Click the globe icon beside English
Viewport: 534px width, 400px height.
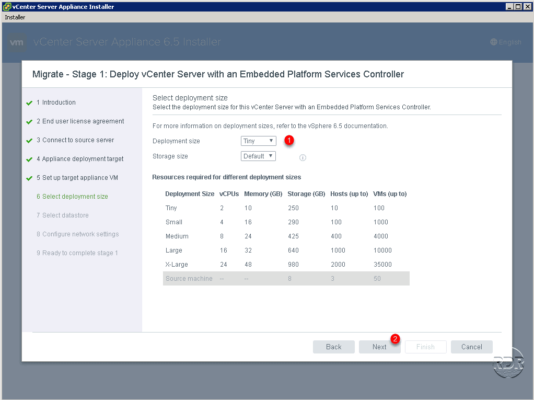[493, 42]
